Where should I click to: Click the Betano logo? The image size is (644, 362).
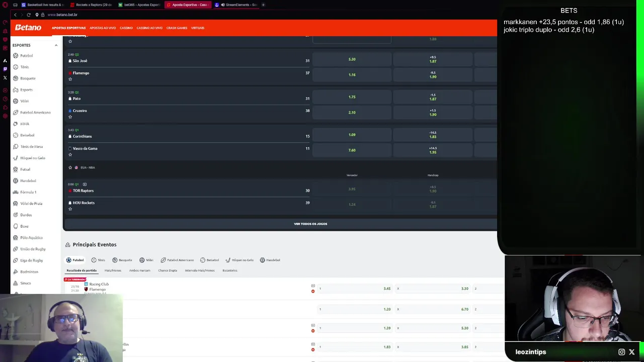click(x=28, y=28)
